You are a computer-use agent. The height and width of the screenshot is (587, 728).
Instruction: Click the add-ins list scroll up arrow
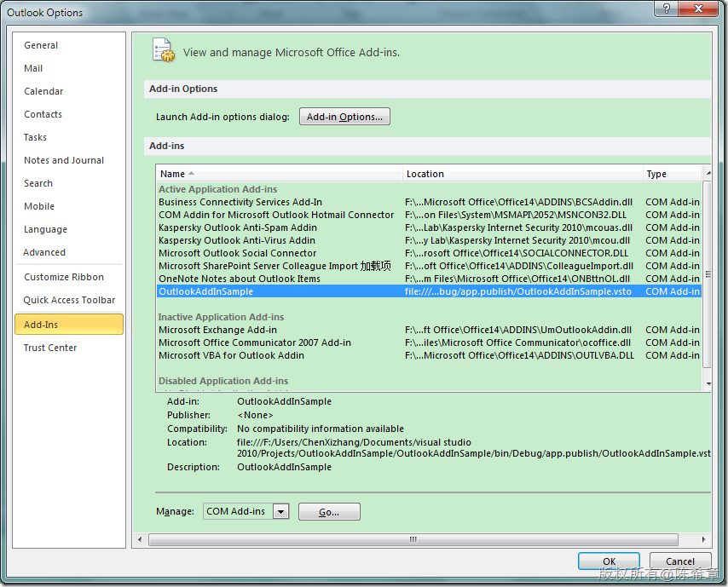coord(708,173)
